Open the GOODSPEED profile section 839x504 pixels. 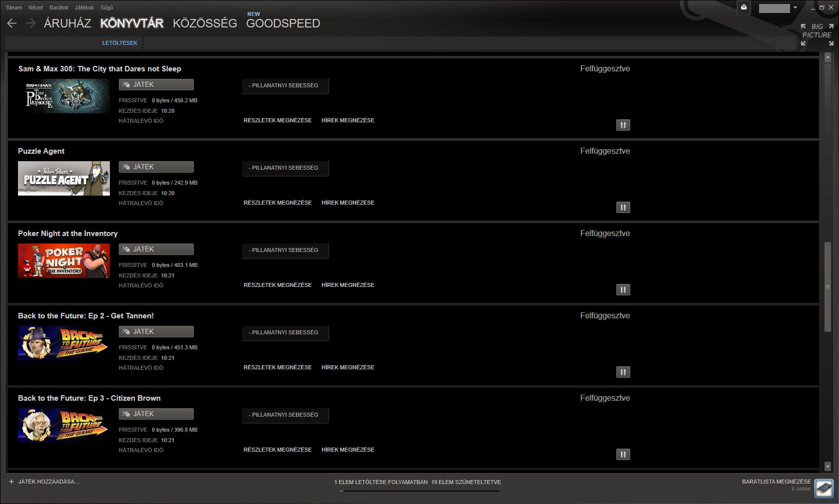click(x=283, y=23)
